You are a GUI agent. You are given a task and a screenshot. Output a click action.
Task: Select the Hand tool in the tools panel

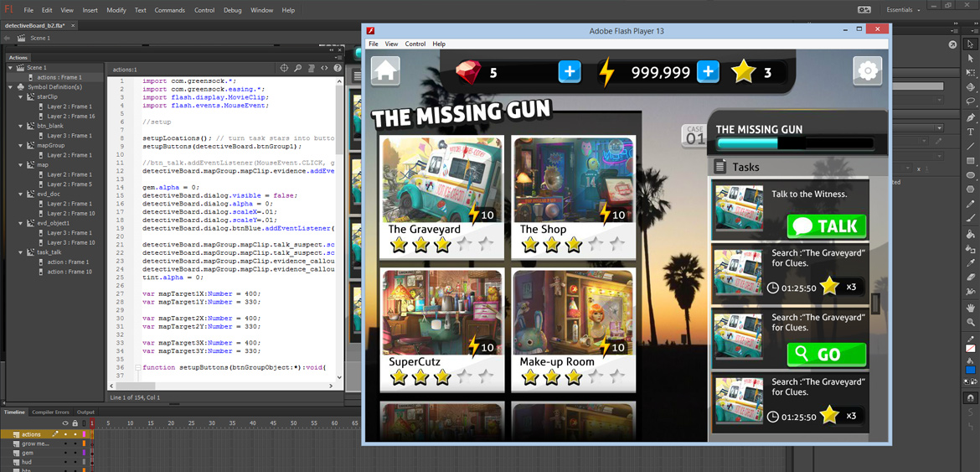[970, 308]
